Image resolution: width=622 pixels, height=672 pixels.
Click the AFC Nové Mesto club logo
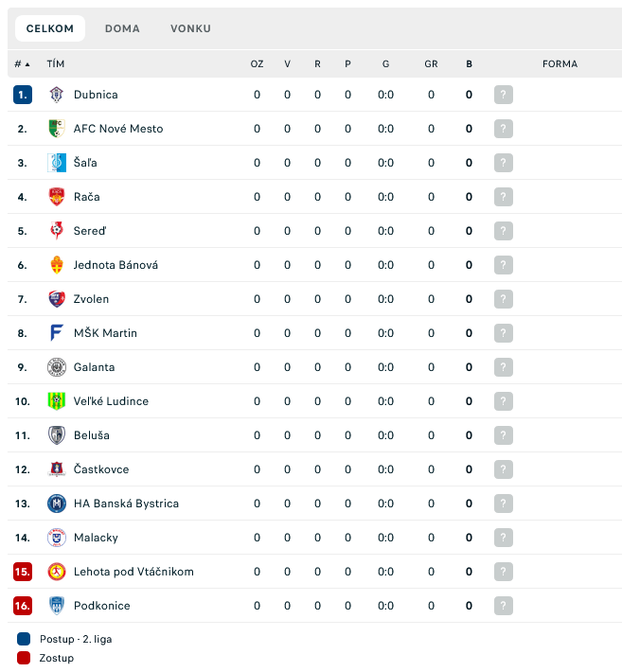tap(57, 129)
